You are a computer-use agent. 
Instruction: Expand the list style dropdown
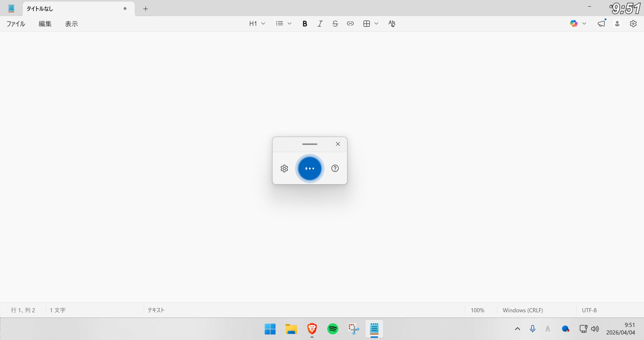[x=289, y=24]
